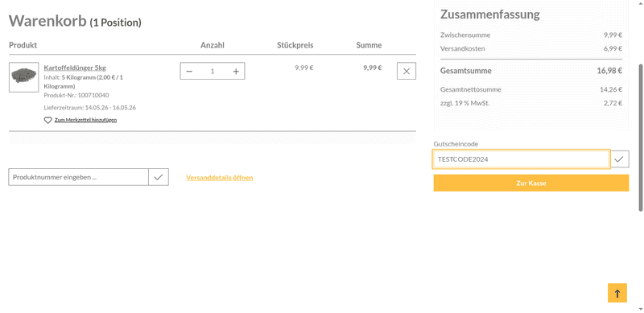The image size is (644, 313).
Task: Increase quantity with the plus icon
Action: click(x=236, y=71)
